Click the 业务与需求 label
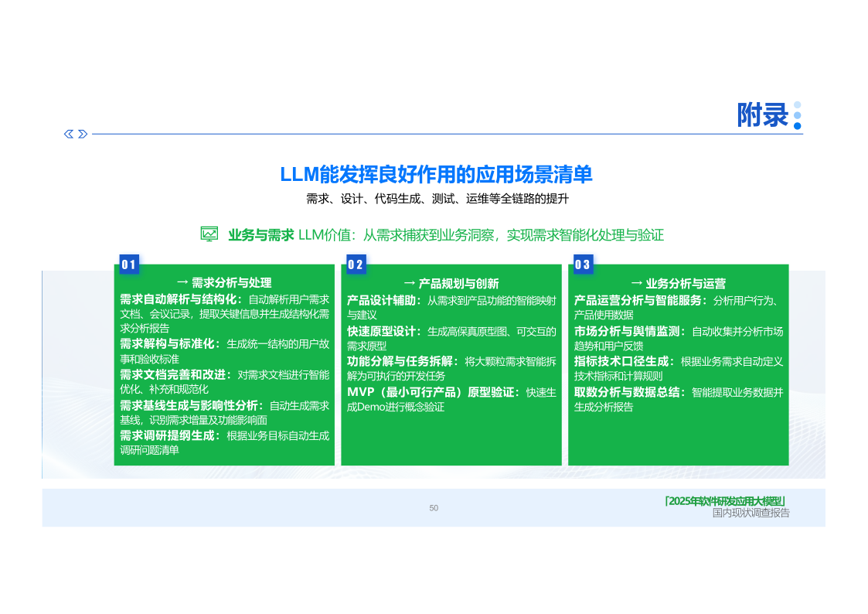 click(260, 235)
